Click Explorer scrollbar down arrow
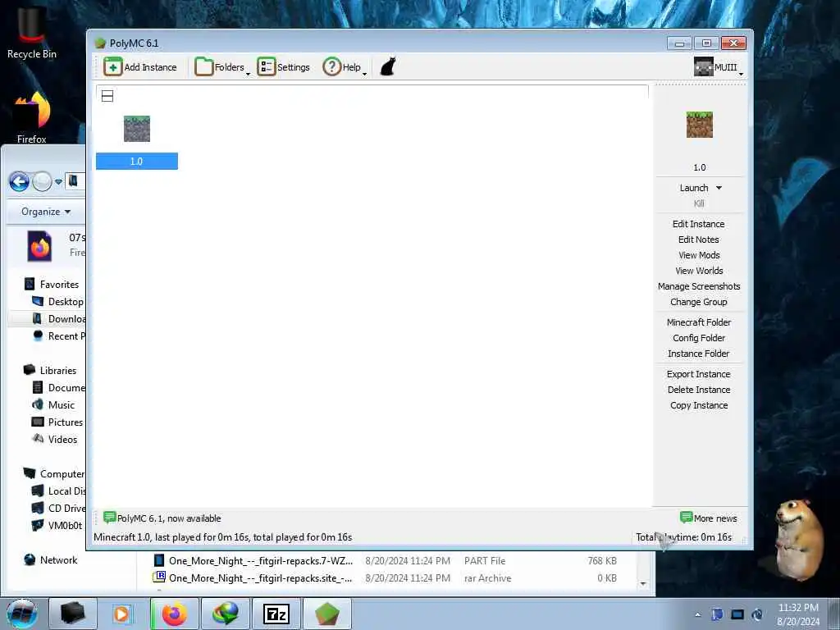This screenshot has height=630, width=840. (x=643, y=584)
